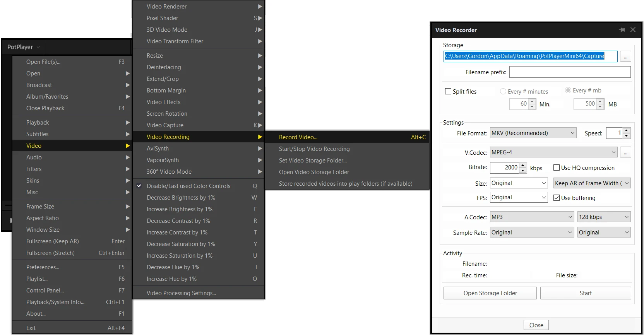Click the Bitrate value field
This screenshot has width=644, height=335.
(505, 167)
